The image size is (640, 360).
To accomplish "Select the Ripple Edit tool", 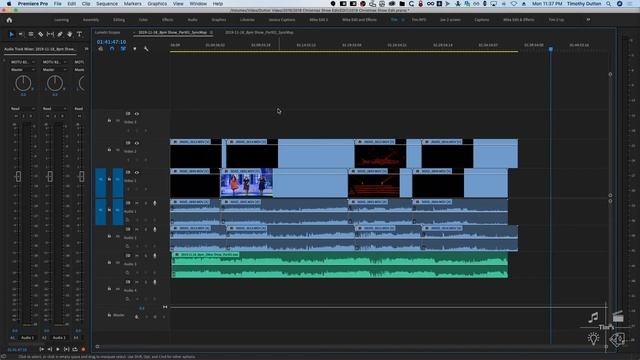I will 31,35.
